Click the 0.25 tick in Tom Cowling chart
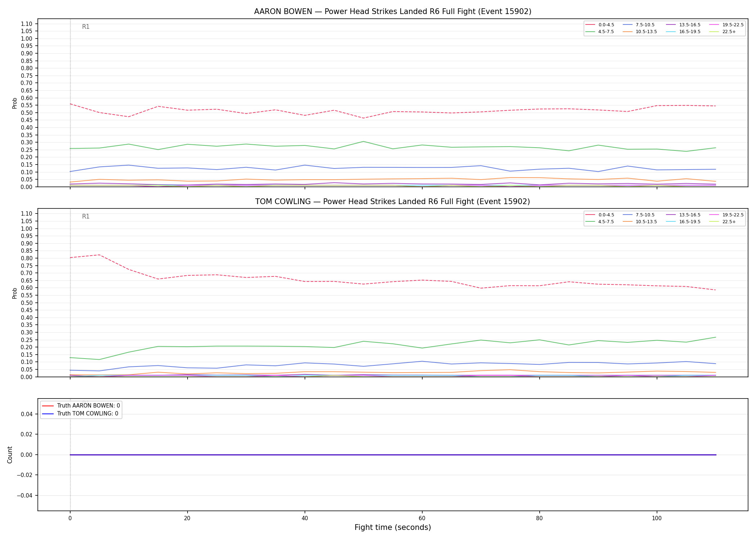The image size is (756, 540). [27, 340]
